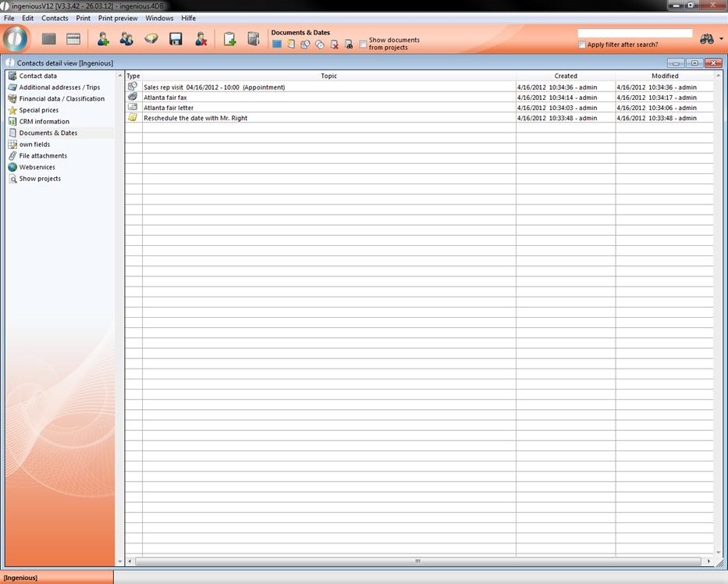Screen dimensions: 728x584
Task: Open the Print preview menu
Action: [118, 18]
